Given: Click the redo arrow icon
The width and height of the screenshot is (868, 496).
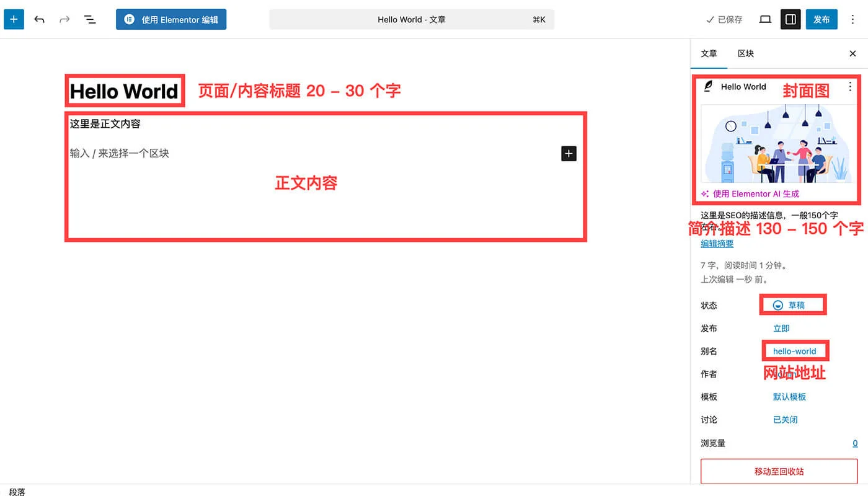Looking at the screenshot, I should 64,19.
